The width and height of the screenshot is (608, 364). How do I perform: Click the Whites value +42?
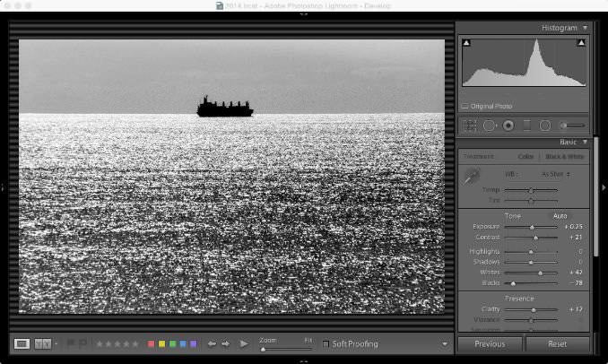(x=576, y=273)
